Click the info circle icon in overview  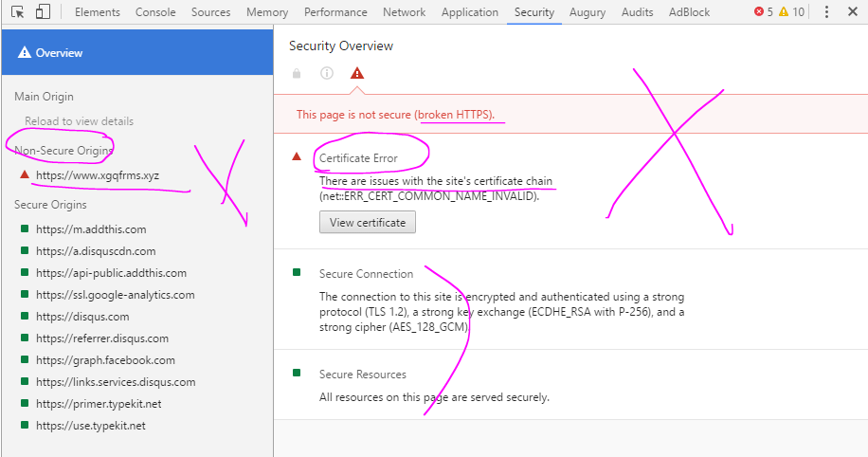[326, 73]
